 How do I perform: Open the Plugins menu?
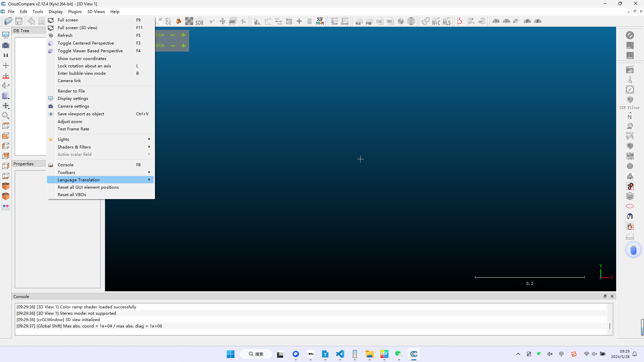tap(75, 12)
